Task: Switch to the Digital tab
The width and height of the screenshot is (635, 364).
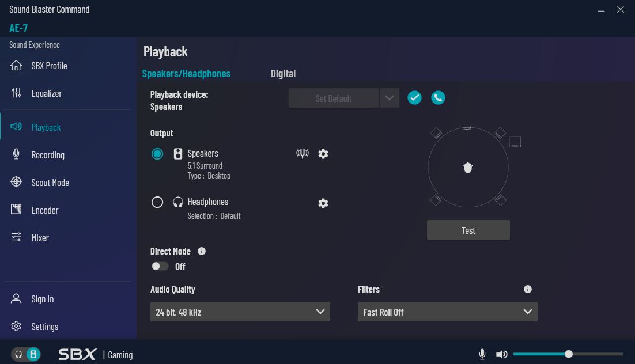Action: point(283,74)
